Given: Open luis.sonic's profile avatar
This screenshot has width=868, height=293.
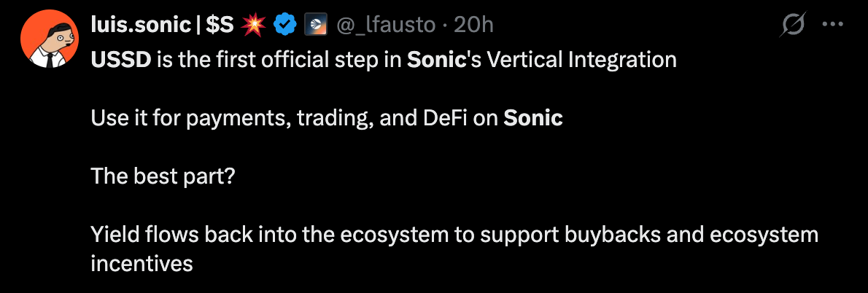Looking at the screenshot, I should click(x=49, y=39).
